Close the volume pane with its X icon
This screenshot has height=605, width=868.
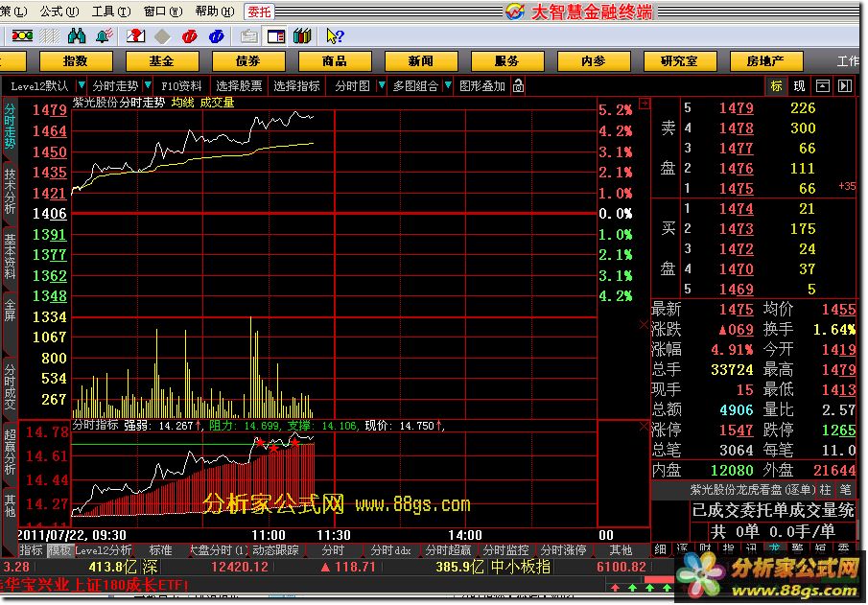(x=644, y=324)
